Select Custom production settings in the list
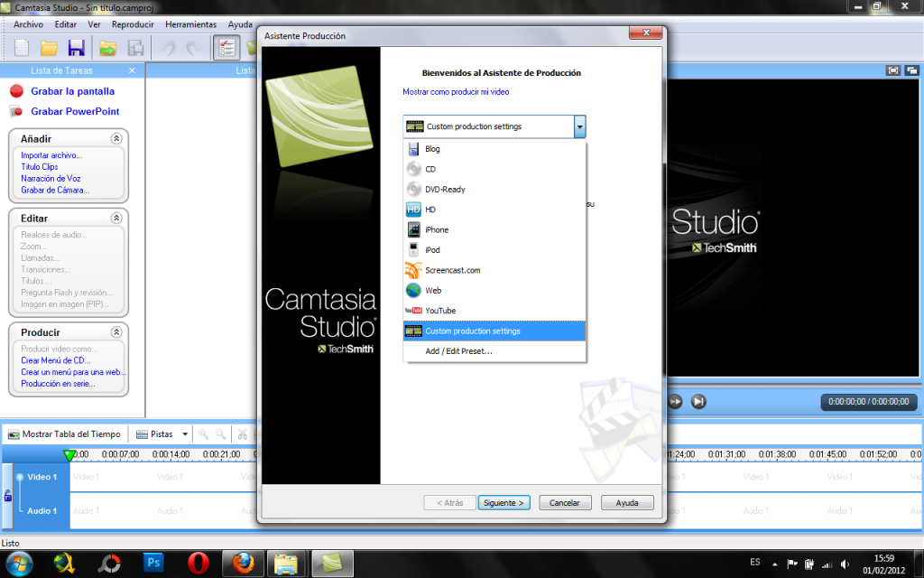924x578 pixels. [494, 331]
